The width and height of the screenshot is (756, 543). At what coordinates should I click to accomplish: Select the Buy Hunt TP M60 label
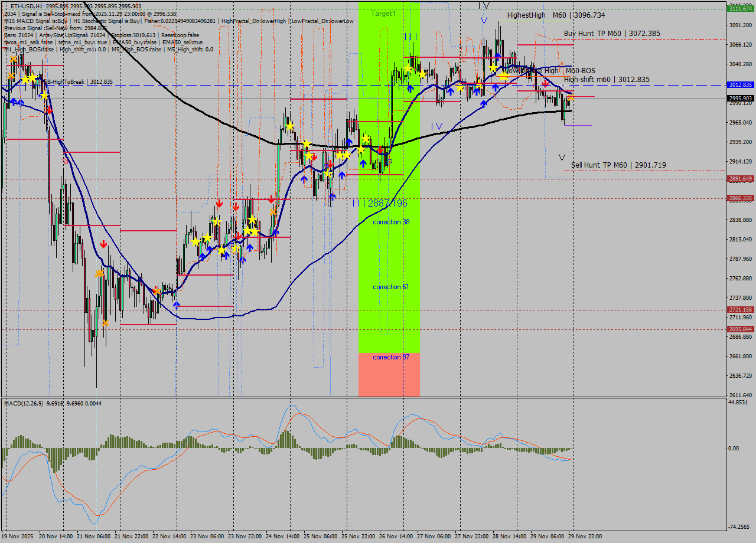click(612, 34)
